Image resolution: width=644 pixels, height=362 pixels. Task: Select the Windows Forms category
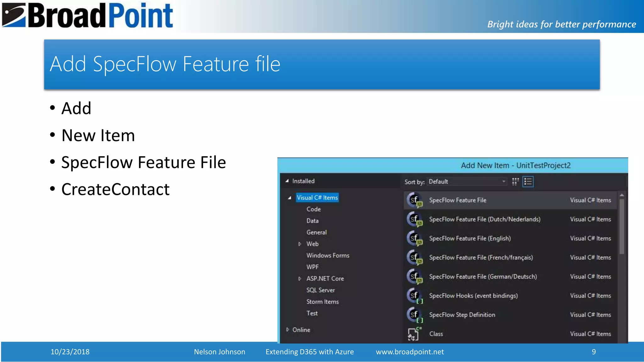328,255
